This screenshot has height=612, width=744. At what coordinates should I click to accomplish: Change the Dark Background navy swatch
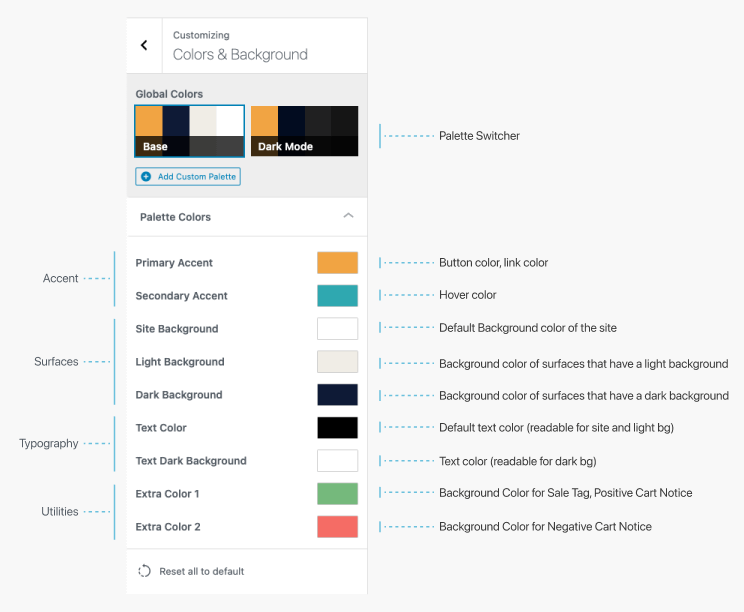pyautogui.click(x=337, y=395)
